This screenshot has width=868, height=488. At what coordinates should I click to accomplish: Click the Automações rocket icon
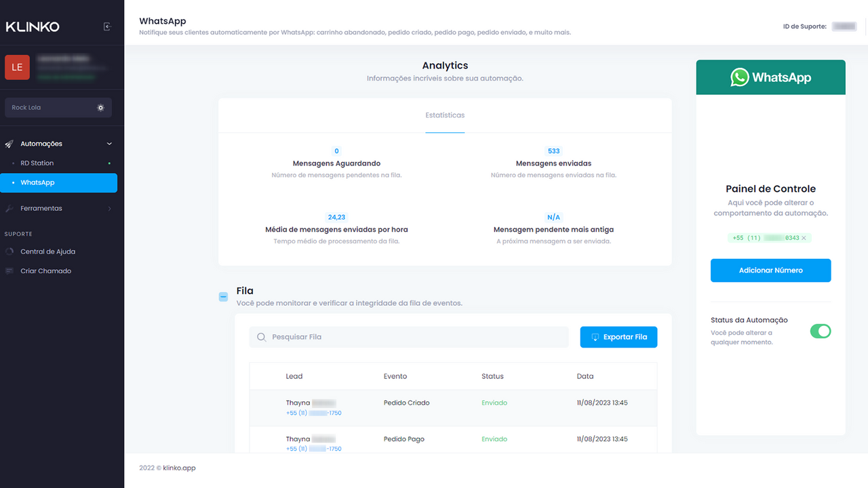click(9, 144)
